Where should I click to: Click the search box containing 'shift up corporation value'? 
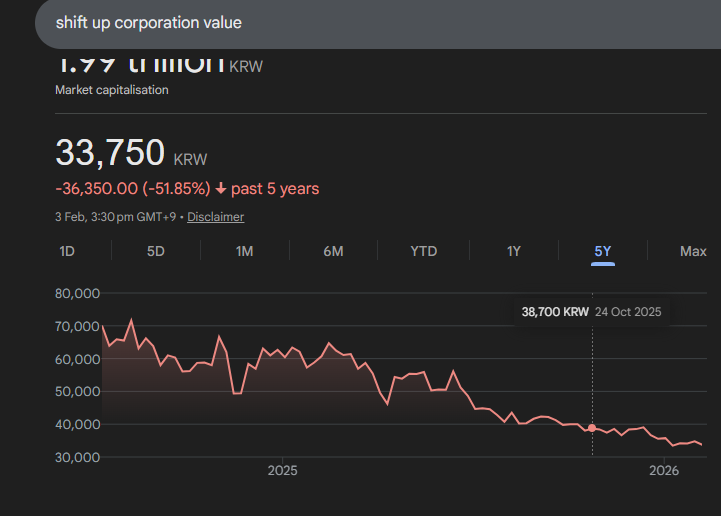(378, 23)
